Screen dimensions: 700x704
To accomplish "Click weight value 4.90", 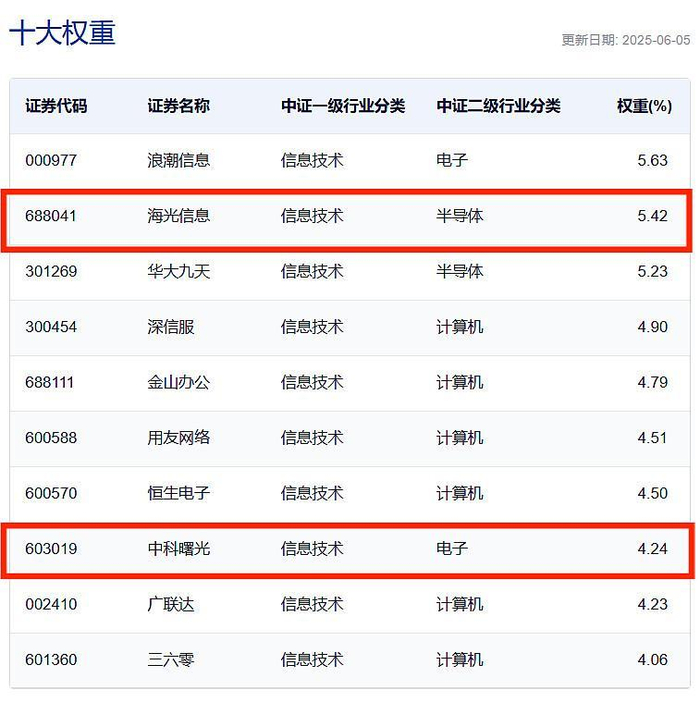I will click(x=652, y=327).
